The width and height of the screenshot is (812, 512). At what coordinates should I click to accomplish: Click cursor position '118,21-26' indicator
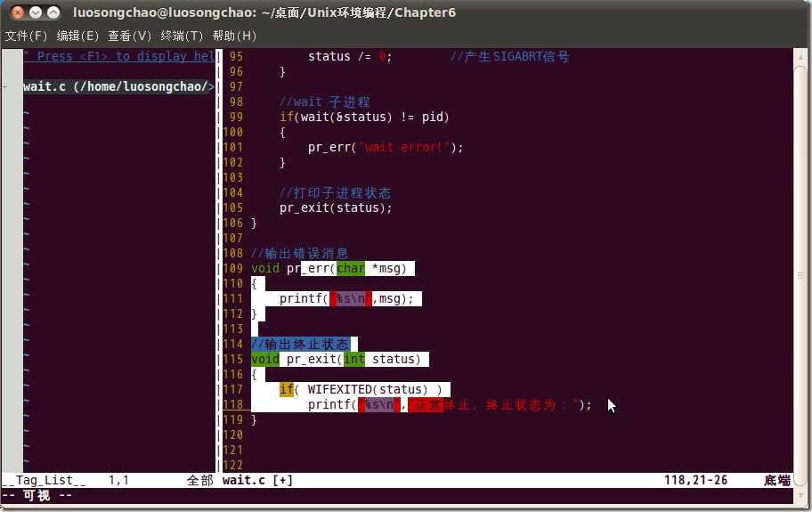pyautogui.click(x=696, y=481)
